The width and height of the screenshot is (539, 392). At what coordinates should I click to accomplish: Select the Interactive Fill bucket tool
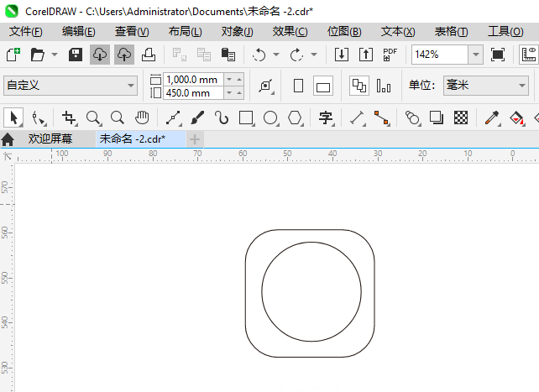click(516, 118)
